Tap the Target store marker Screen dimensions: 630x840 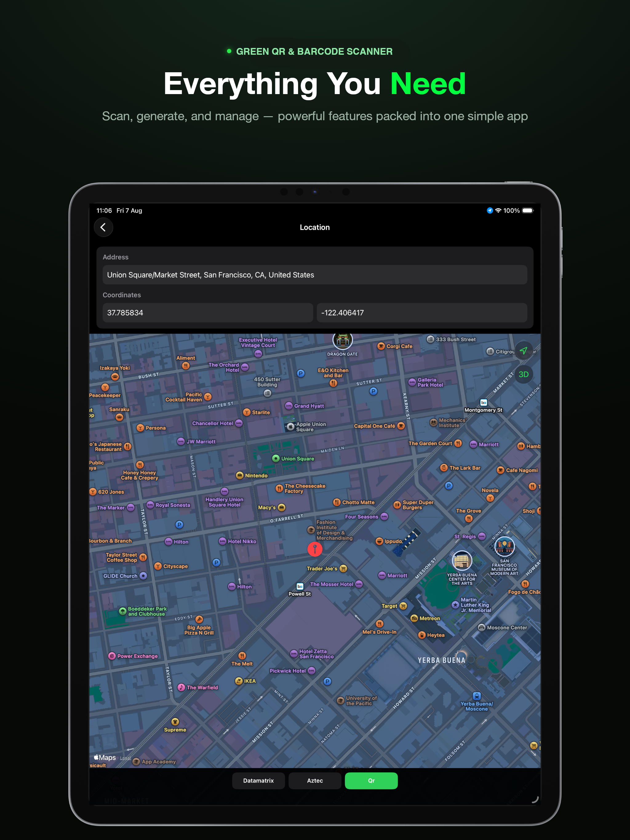tap(403, 606)
